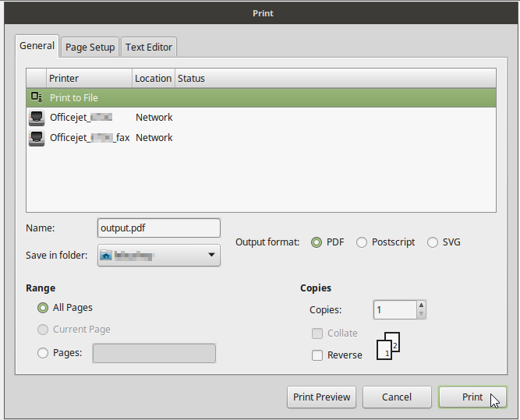Enable the Reverse checkbox
The height and width of the screenshot is (420, 520).
point(317,355)
